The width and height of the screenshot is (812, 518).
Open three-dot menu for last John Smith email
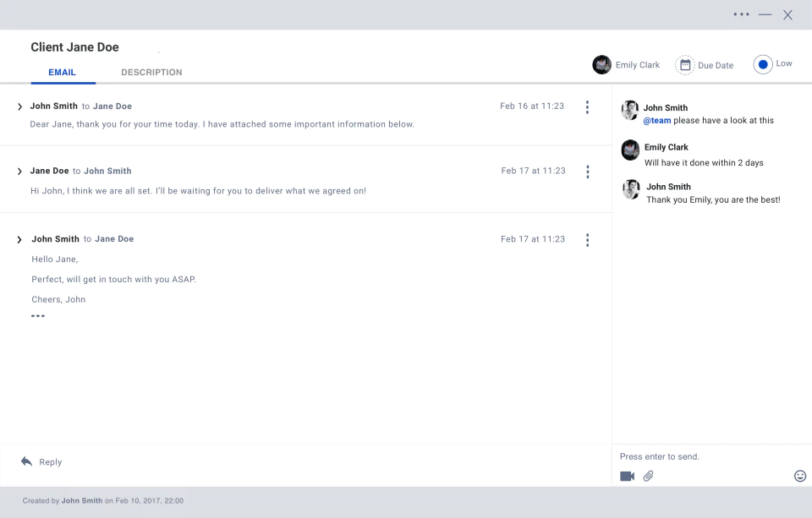point(587,240)
